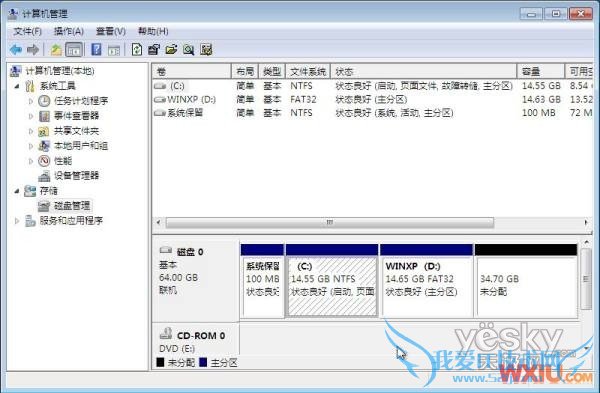Click the 可用空间 column header
Image resolution: width=600 pixels, height=393 pixels.
[579, 71]
